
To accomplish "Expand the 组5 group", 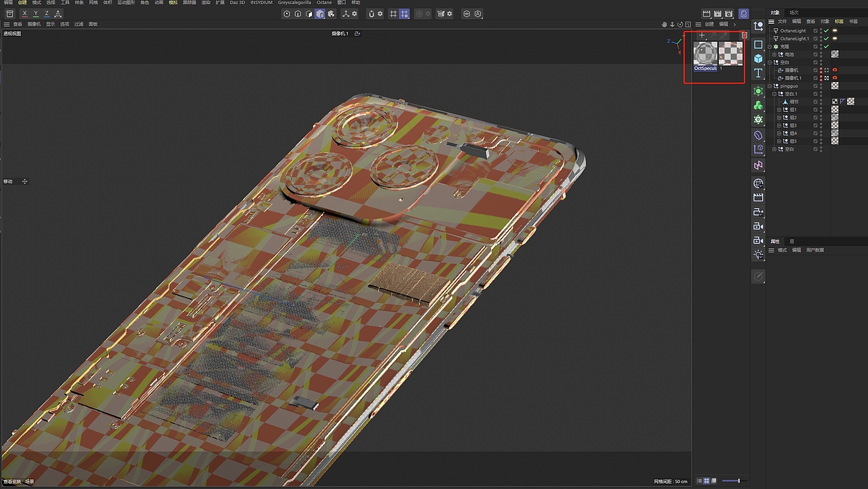I will click(778, 141).
